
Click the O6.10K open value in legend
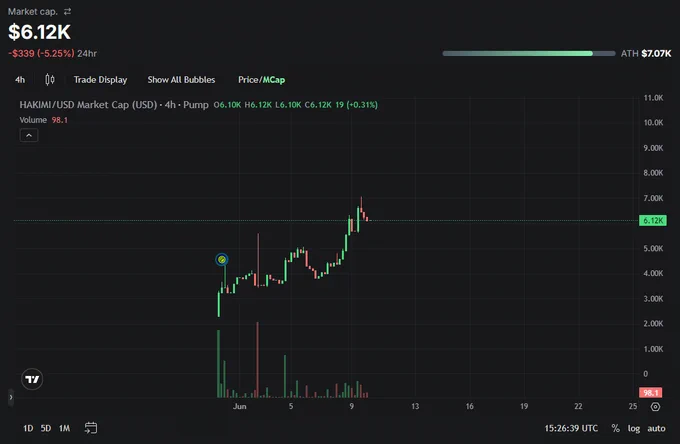(x=227, y=105)
